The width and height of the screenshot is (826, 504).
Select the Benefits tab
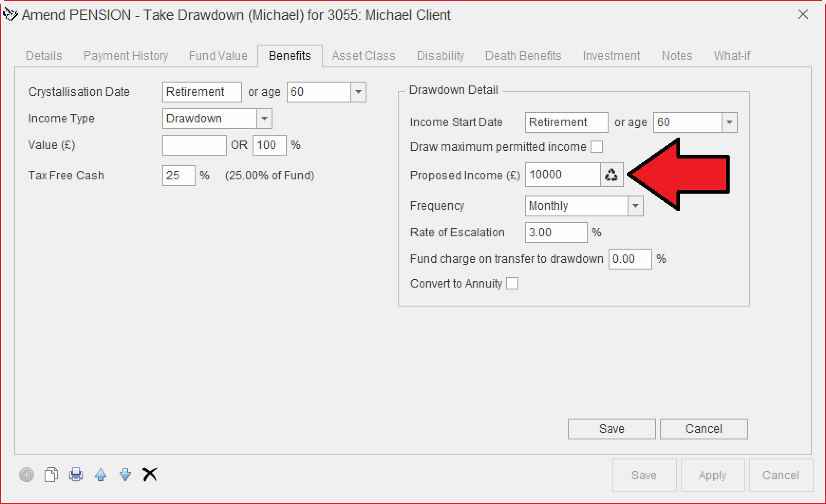[290, 56]
